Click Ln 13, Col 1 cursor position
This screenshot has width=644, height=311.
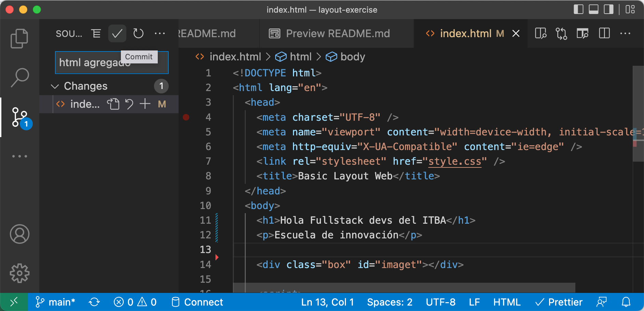[327, 302]
